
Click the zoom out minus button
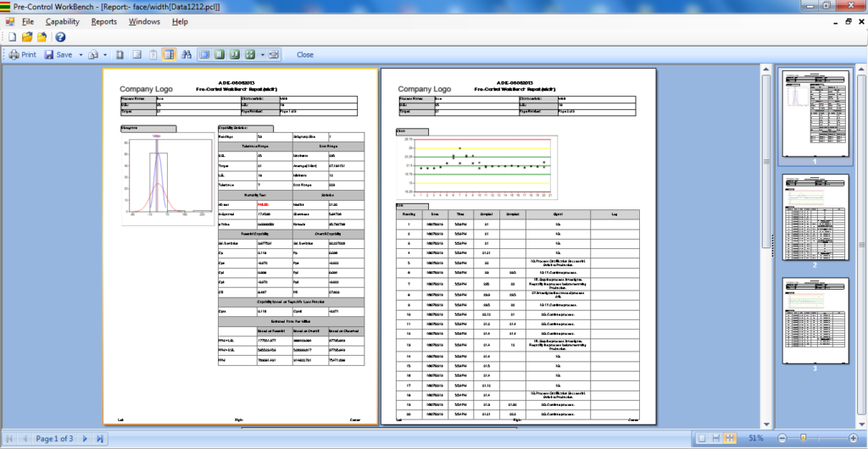point(782,438)
